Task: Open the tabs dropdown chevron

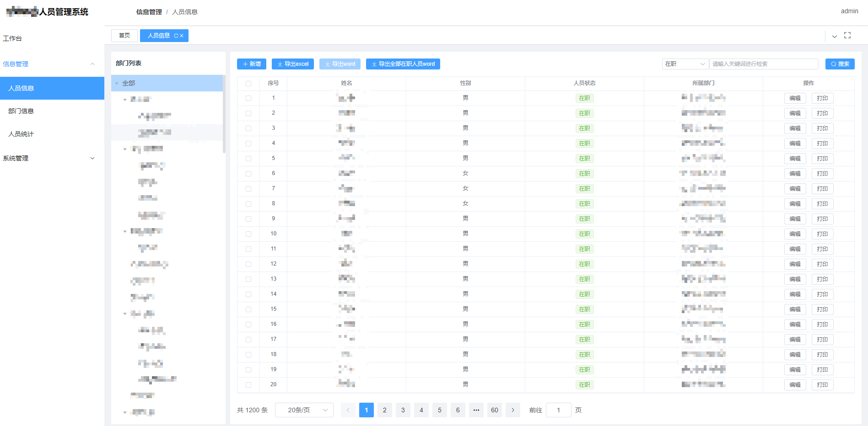Action: tap(835, 36)
